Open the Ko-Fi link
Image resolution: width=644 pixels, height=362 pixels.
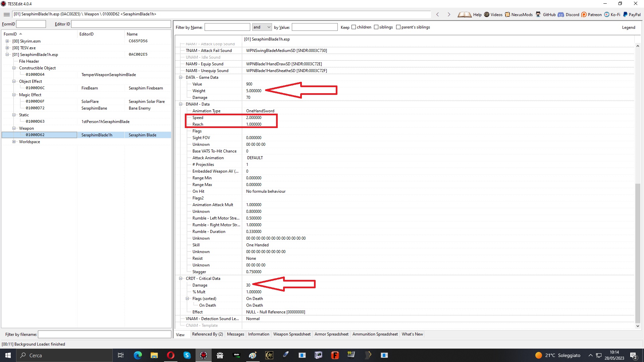[612, 14]
